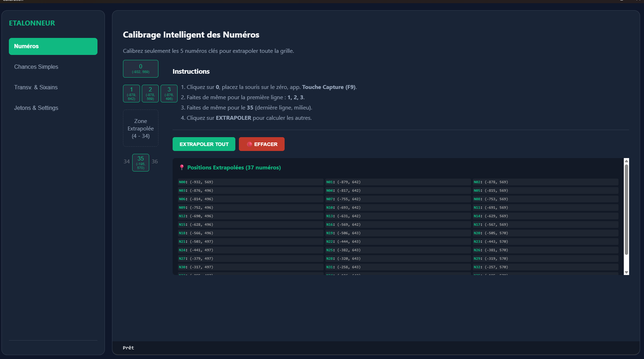Viewport: 644px width, 359px height.
Task: Select the calibration cell for number 35
Action: pyautogui.click(x=140, y=162)
